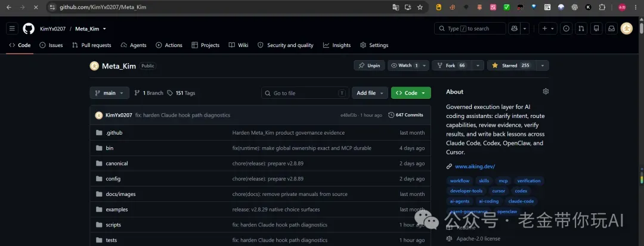Screen dimensions: 644x246
Task: Click the Type / to search box
Action: click(x=470, y=29)
